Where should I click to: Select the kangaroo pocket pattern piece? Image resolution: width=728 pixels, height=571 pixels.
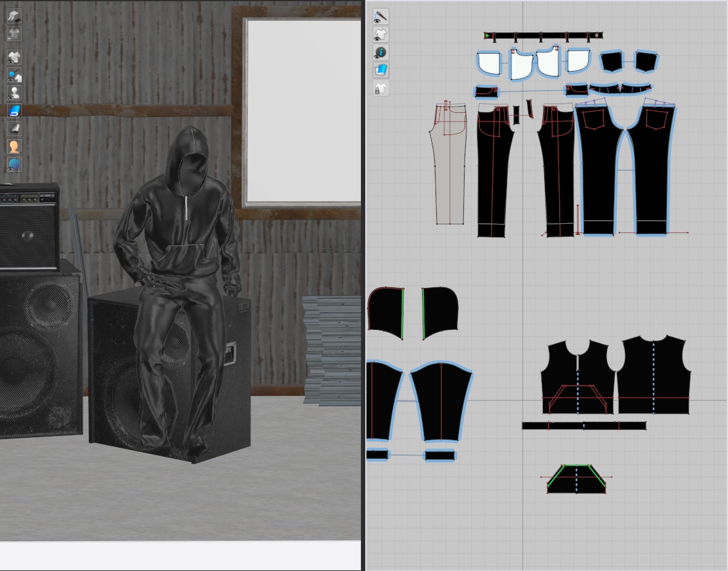click(577, 479)
